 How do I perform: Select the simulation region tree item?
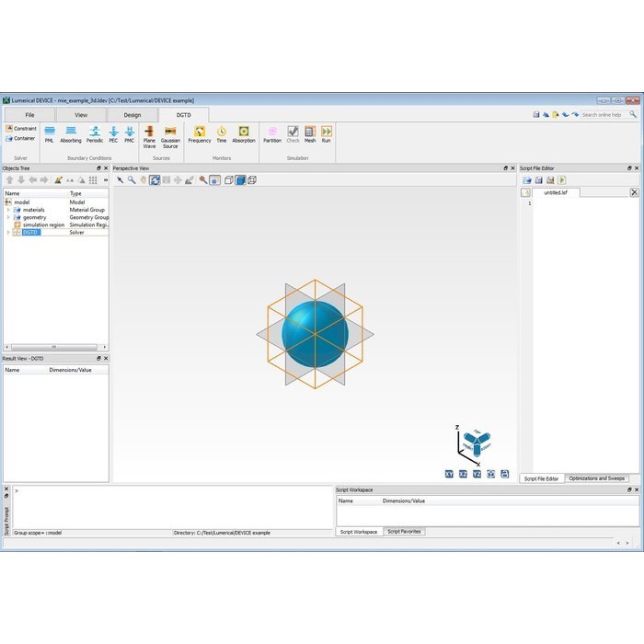point(43,225)
